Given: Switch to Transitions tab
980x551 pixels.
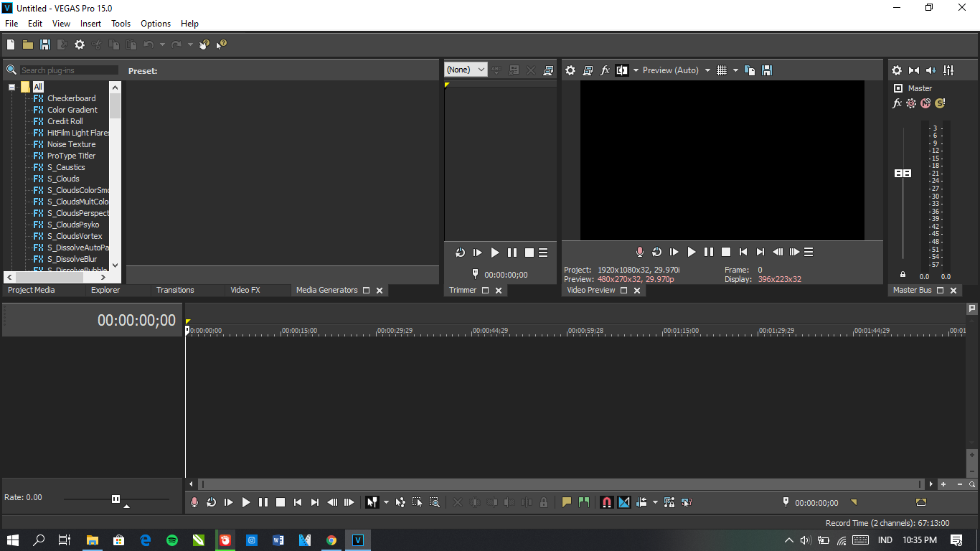Looking at the screenshot, I should point(175,290).
